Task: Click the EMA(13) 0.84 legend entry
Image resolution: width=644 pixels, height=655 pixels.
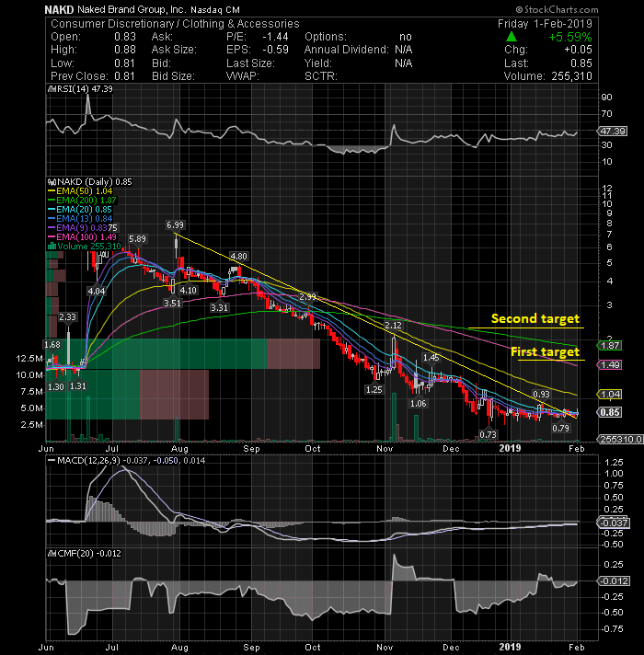Action: click(80, 219)
